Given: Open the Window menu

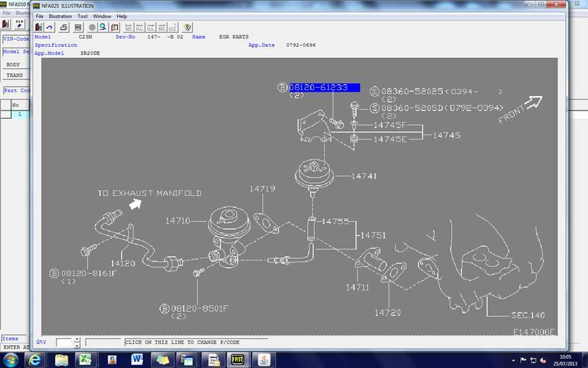Looking at the screenshot, I should [x=101, y=16].
